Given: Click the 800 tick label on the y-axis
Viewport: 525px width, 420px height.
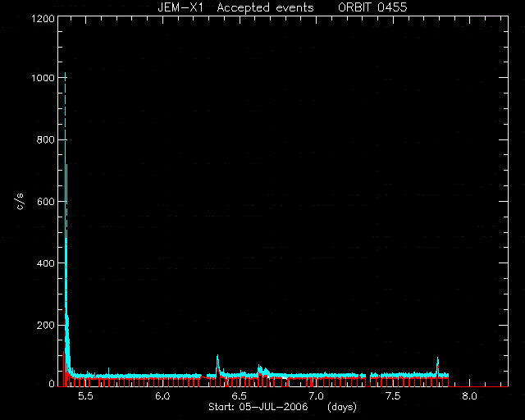Looking at the screenshot, I should click(x=46, y=139).
